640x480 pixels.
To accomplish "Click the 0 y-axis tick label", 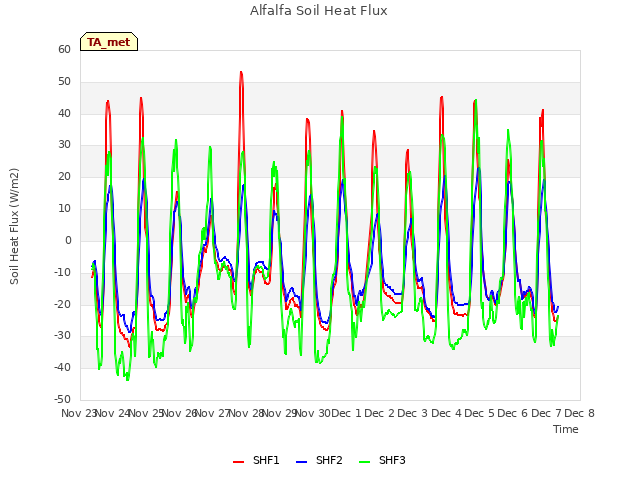I will point(68,240).
